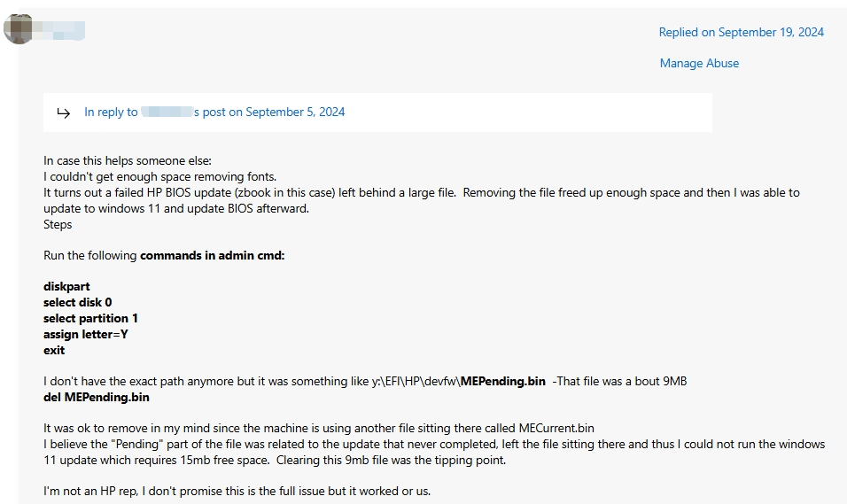Click bold MEPending.bin in the path line
Screen dimensions: 847x504
(x=503, y=382)
